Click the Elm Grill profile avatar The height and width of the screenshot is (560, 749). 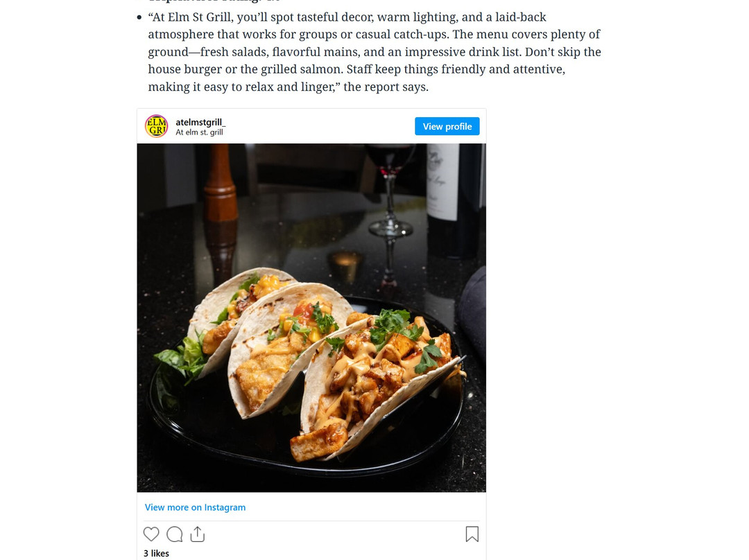pyautogui.click(x=156, y=126)
